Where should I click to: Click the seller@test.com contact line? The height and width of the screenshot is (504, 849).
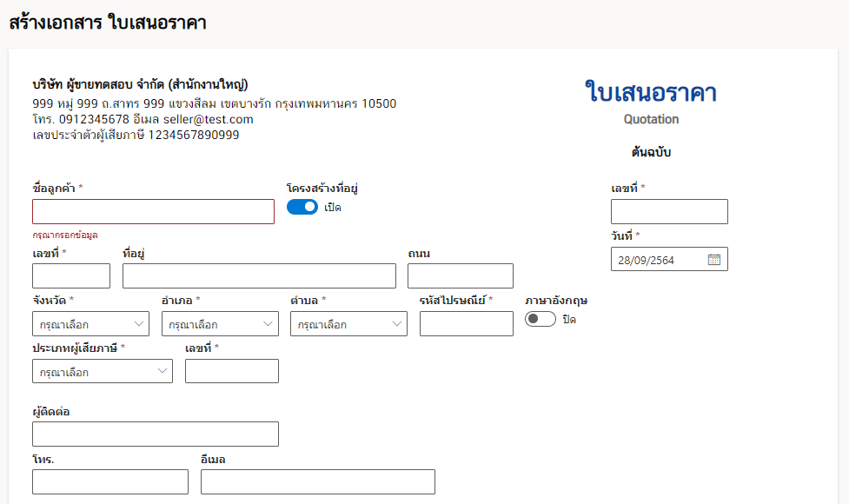point(143,119)
